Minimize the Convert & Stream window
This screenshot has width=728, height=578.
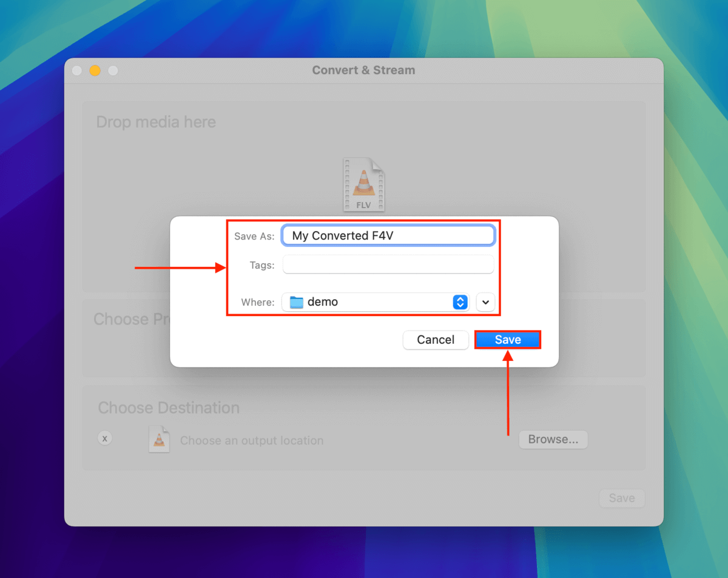(x=95, y=70)
